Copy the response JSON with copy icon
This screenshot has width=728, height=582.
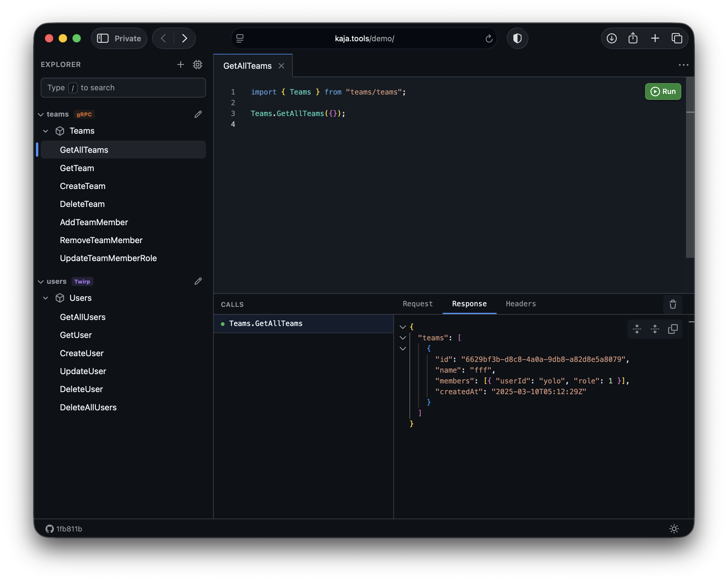(x=673, y=329)
